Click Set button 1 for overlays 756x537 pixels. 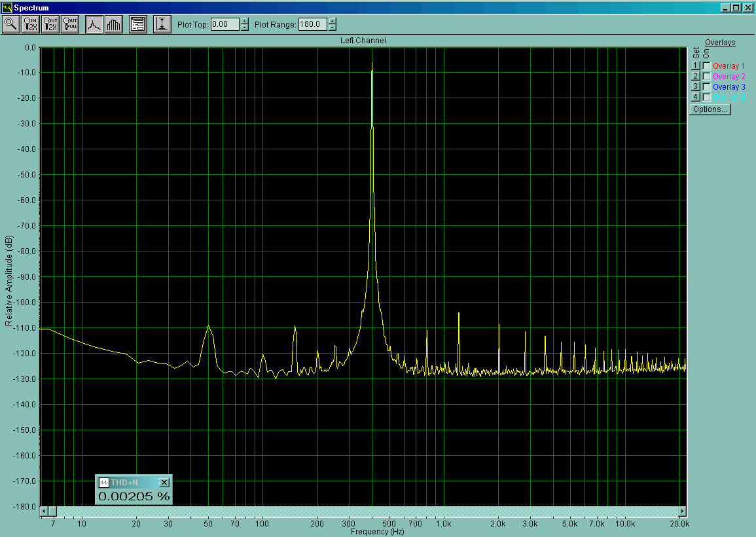tap(695, 66)
